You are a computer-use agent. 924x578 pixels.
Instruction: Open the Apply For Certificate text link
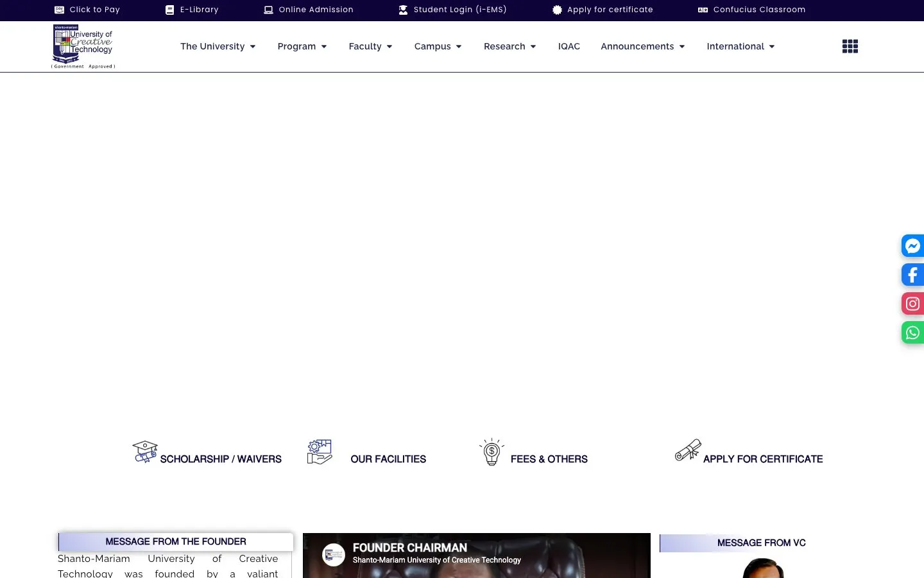pyautogui.click(x=763, y=459)
